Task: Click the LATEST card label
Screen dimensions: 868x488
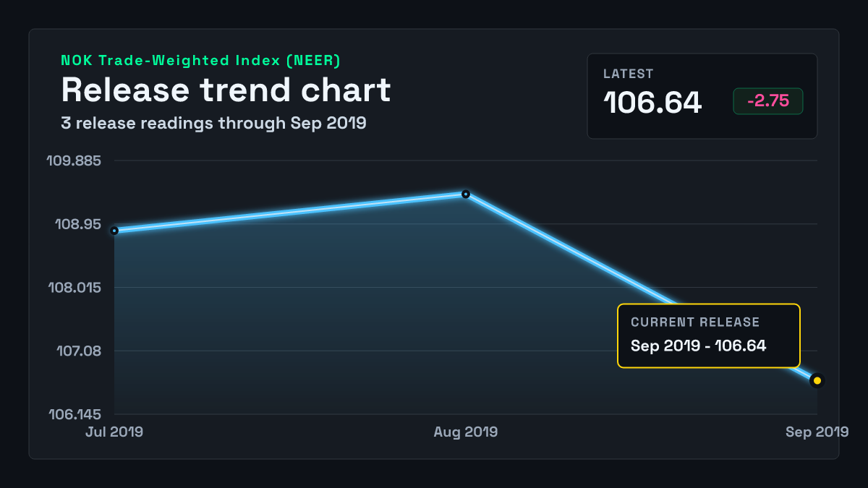Action: pos(629,74)
